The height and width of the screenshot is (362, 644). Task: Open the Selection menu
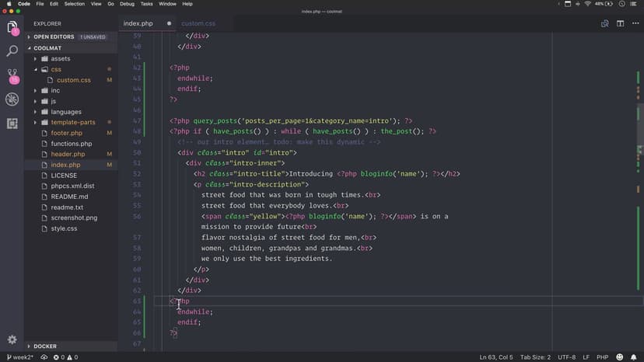(75, 4)
